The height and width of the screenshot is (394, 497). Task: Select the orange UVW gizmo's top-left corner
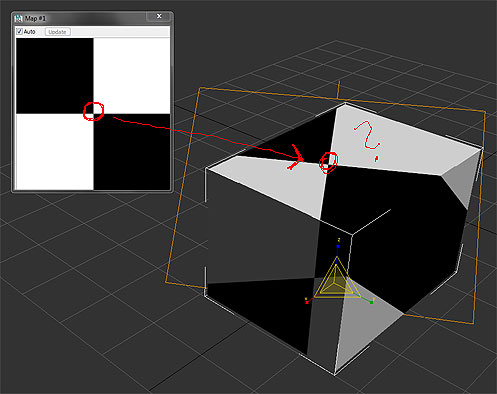[x=200, y=88]
